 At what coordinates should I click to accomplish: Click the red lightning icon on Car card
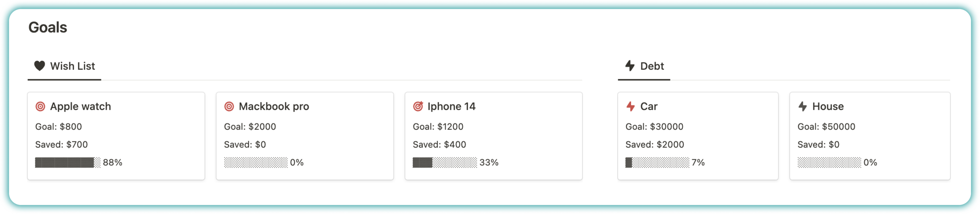631,106
